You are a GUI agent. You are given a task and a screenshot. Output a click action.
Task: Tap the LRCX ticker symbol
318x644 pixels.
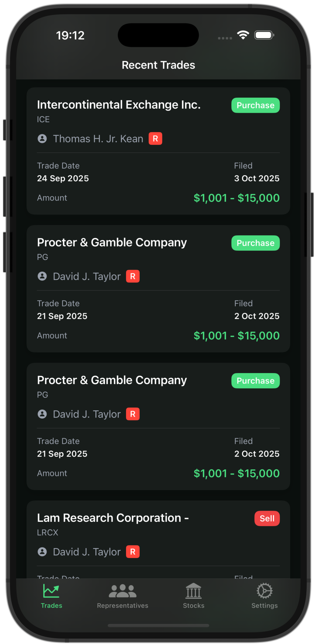coord(48,532)
